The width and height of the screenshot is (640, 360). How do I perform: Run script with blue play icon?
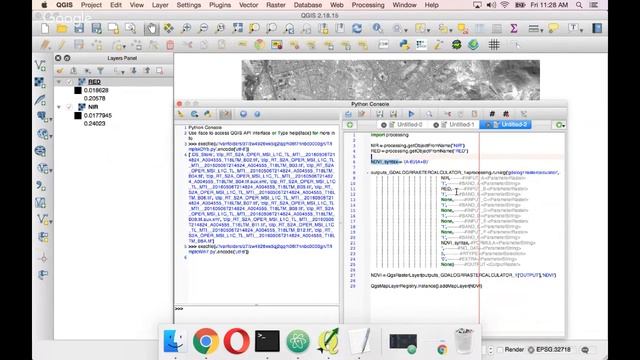tap(411, 114)
